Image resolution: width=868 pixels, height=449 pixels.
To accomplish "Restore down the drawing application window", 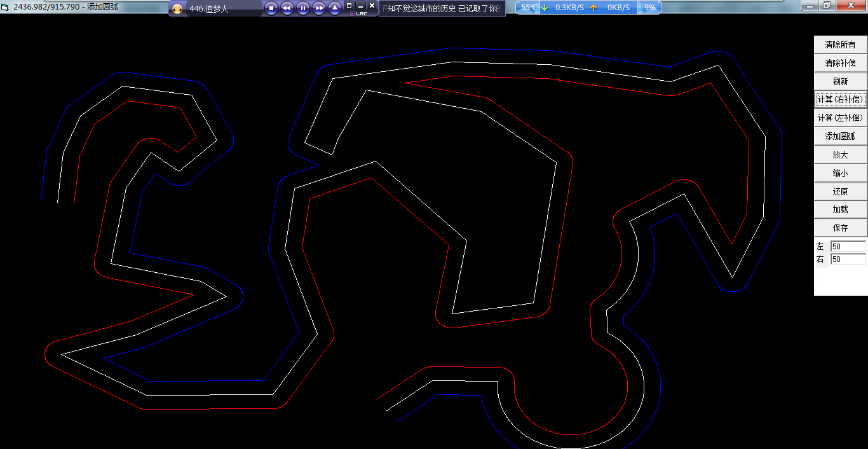I will [827, 6].
